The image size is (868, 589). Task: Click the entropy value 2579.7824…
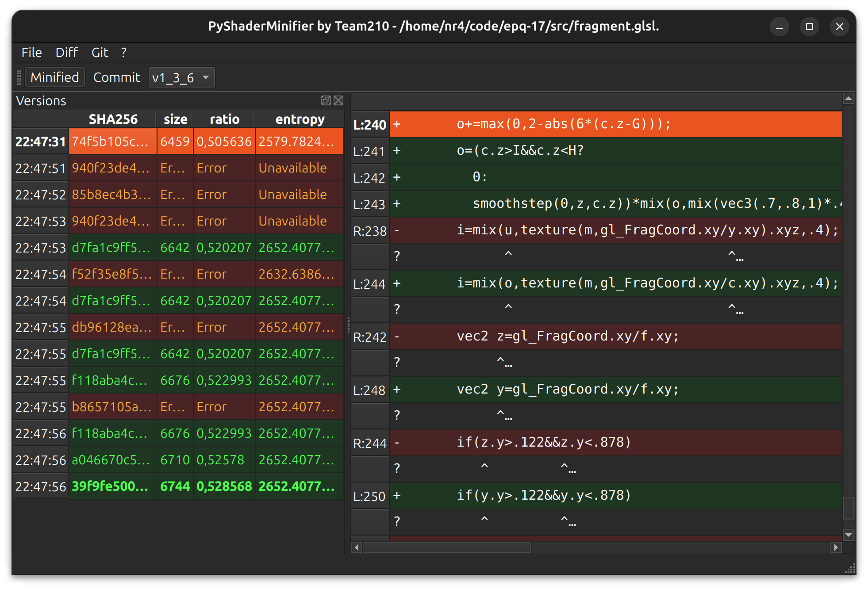(x=300, y=142)
